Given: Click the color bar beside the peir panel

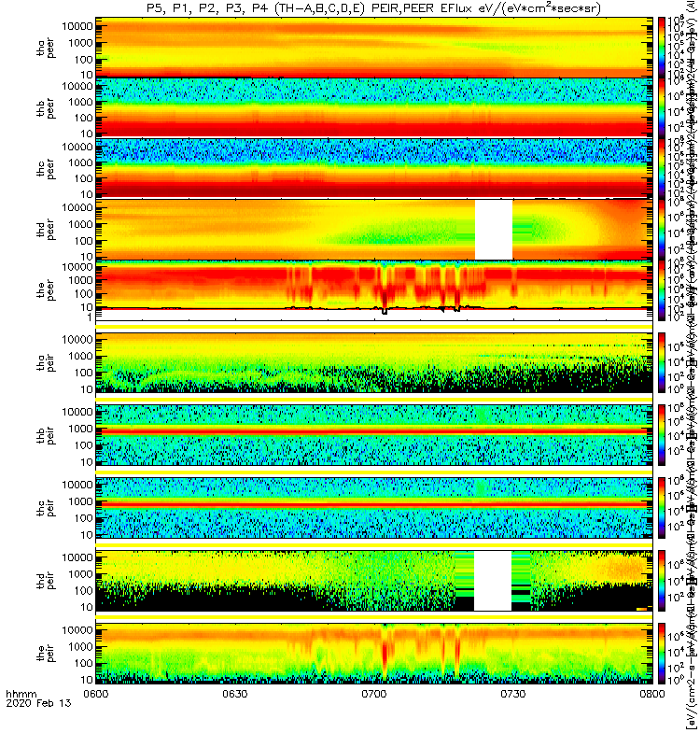Looking at the screenshot, I should (x=662, y=653).
